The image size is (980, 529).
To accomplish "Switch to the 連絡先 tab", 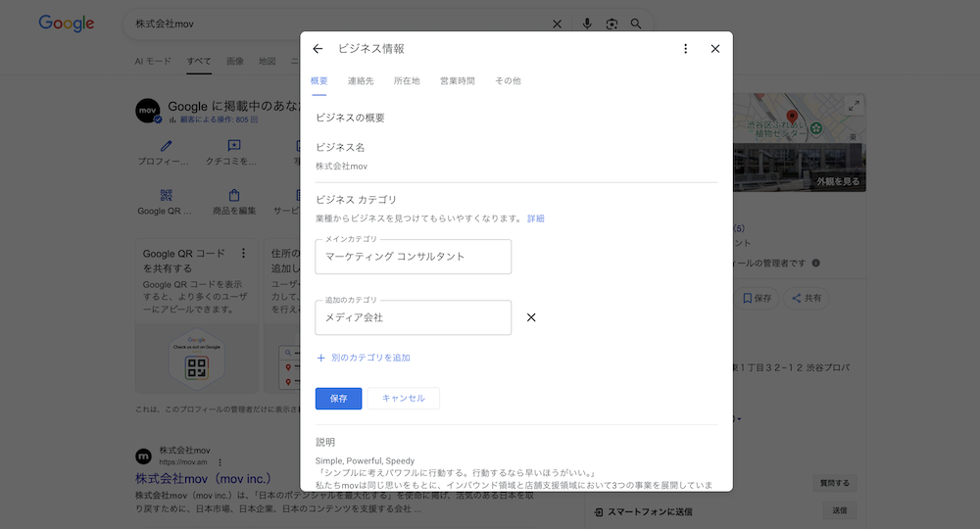I will 360,80.
